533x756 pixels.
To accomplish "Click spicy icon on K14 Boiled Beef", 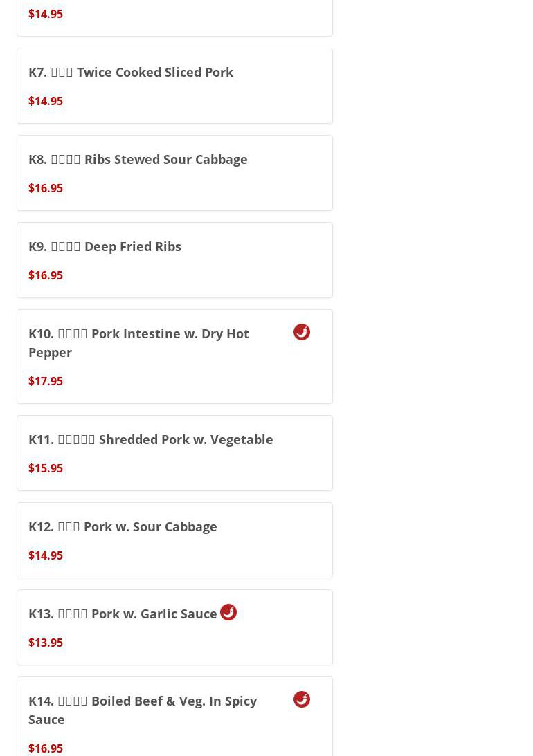I will pyautogui.click(x=302, y=699).
